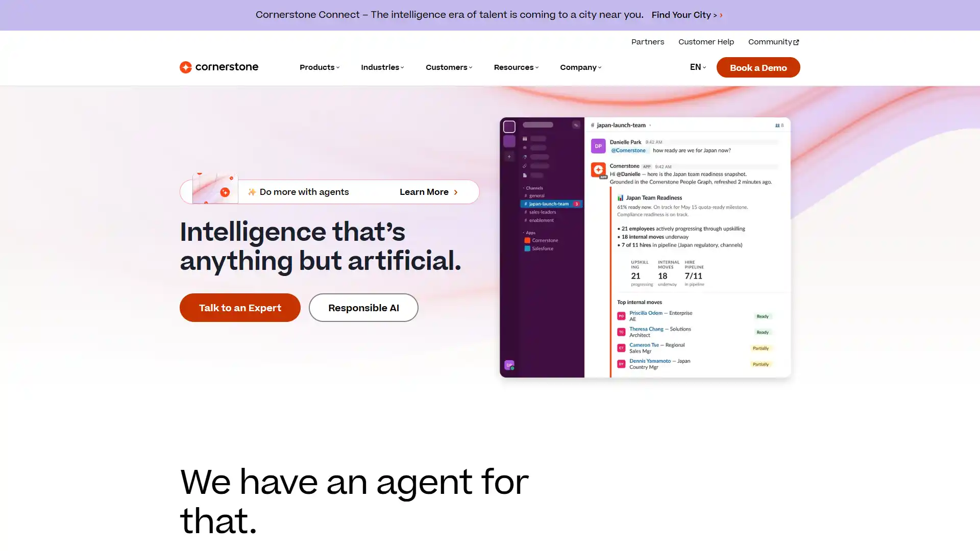Expand the Company menu

580,68
